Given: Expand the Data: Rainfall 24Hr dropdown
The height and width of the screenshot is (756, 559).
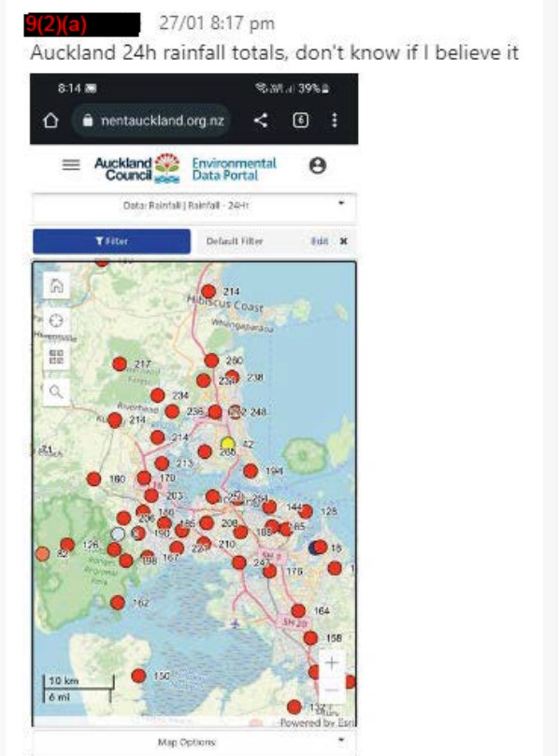Looking at the screenshot, I should (194, 206).
